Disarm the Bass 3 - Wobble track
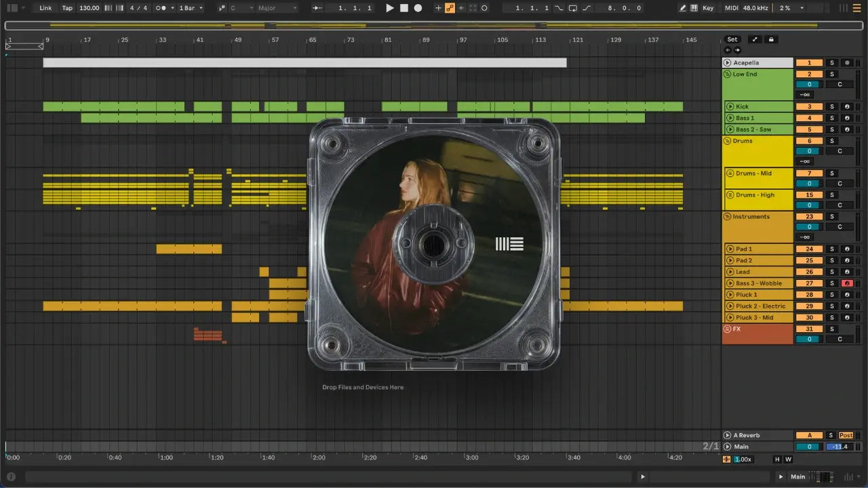The image size is (868, 488). tap(846, 283)
